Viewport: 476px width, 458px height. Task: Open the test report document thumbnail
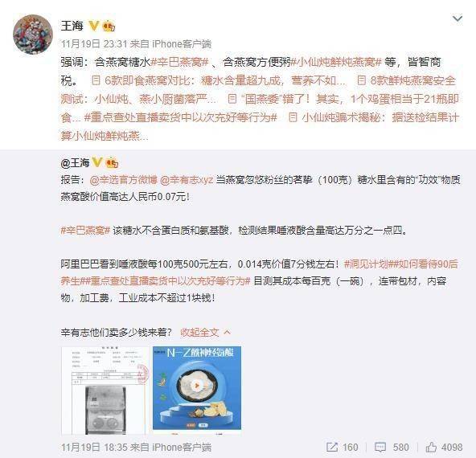point(105,391)
